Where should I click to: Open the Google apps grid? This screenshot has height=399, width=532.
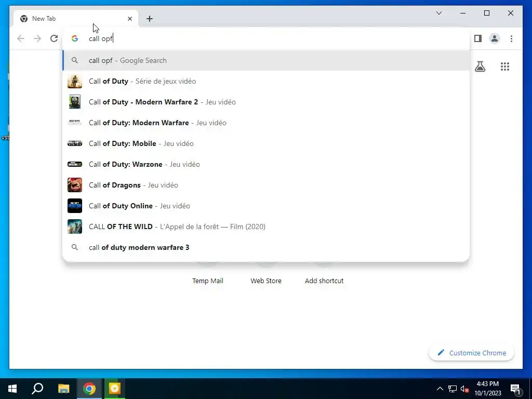[505, 66]
